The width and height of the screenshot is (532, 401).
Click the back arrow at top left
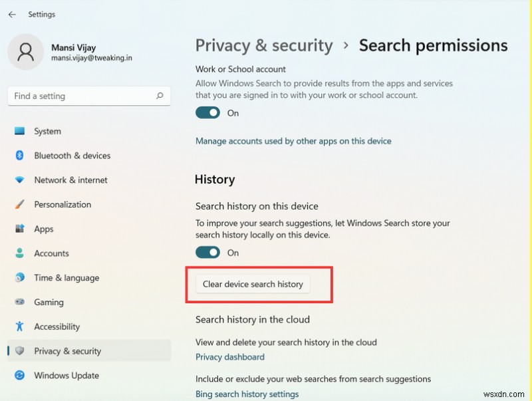(x=12, y=14)
